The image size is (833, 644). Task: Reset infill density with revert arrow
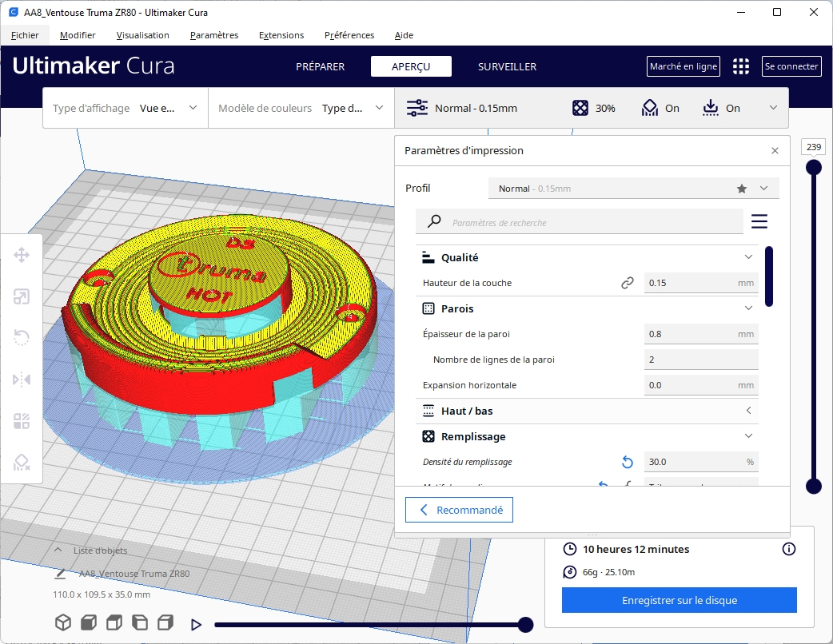coord(628,462)
